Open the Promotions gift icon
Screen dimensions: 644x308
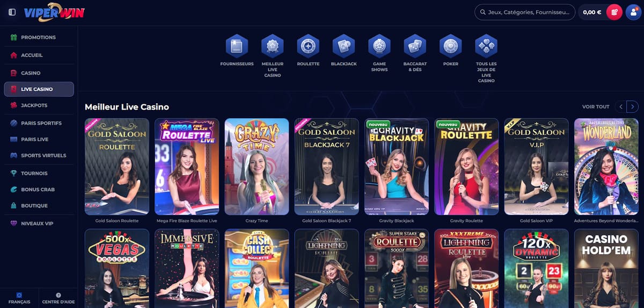tap(14, 38)
